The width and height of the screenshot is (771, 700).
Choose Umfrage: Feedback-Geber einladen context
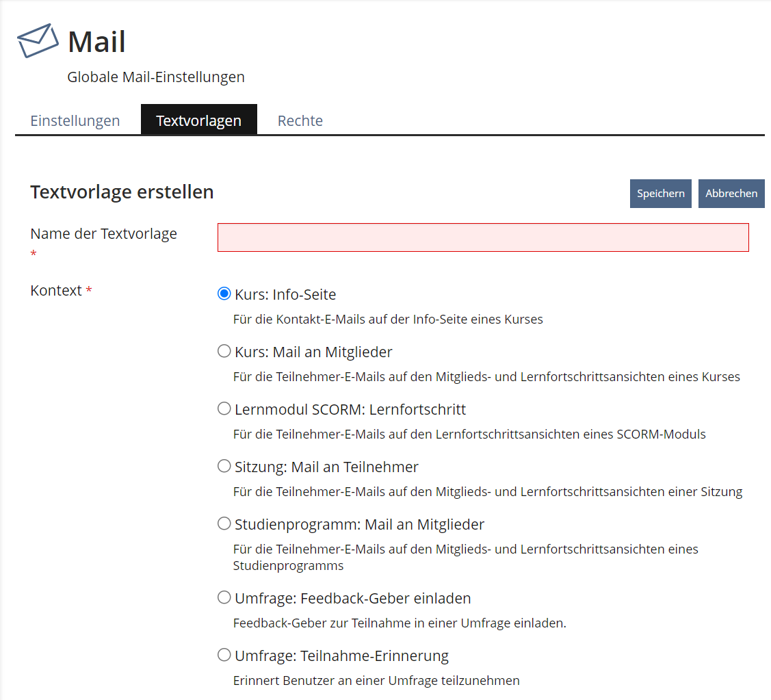pos(224,597)
